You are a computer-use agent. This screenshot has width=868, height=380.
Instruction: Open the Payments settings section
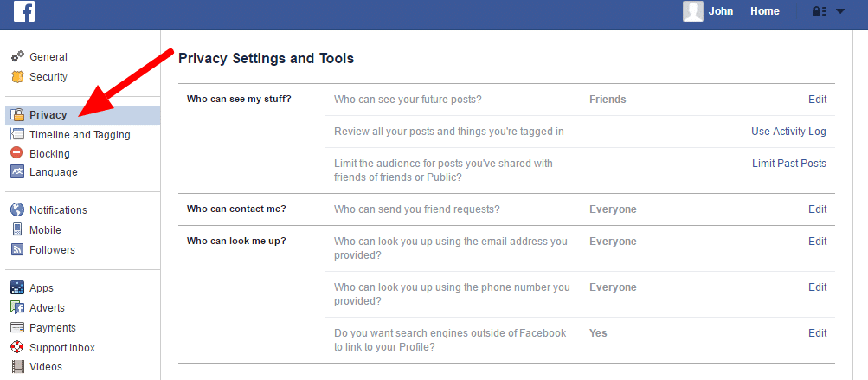(x=53, y=328)
